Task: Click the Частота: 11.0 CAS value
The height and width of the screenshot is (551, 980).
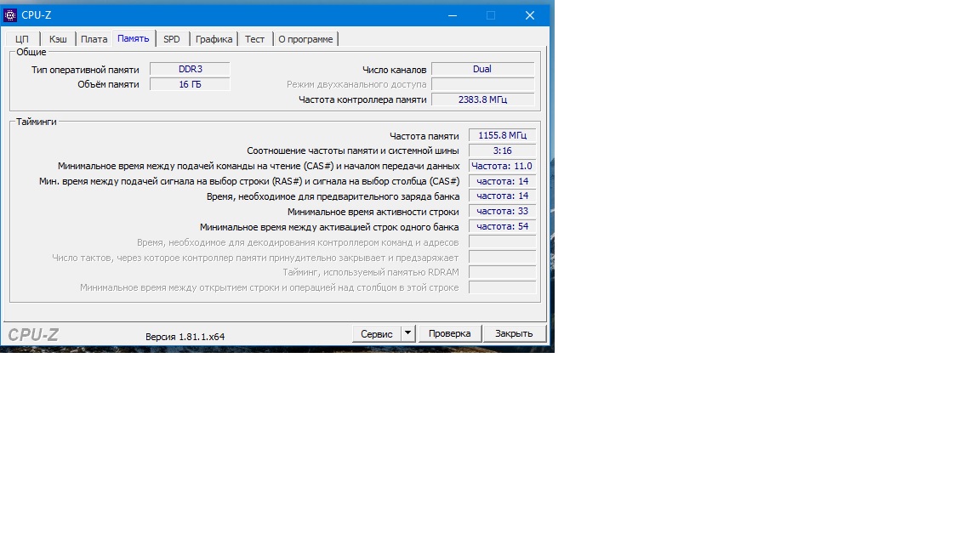Action: [503, 166]
